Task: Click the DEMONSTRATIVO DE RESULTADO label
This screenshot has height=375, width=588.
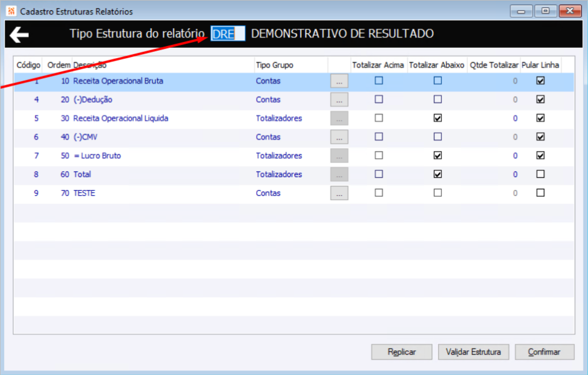Action: point(342,33)
